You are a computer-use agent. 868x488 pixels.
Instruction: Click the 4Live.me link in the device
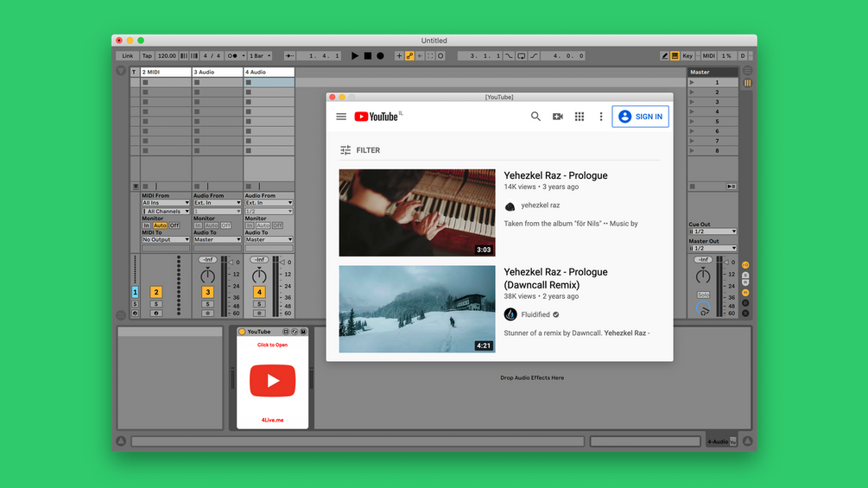pos(272,420)
